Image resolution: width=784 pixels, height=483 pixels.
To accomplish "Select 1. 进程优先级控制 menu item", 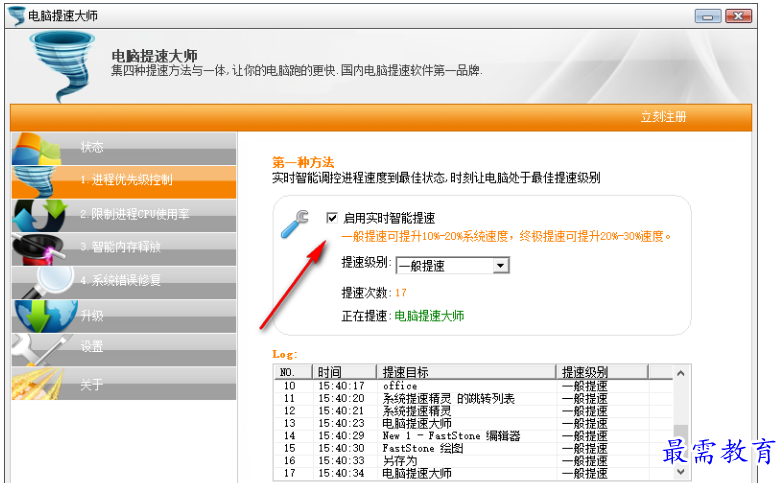I will click(124, 182).
